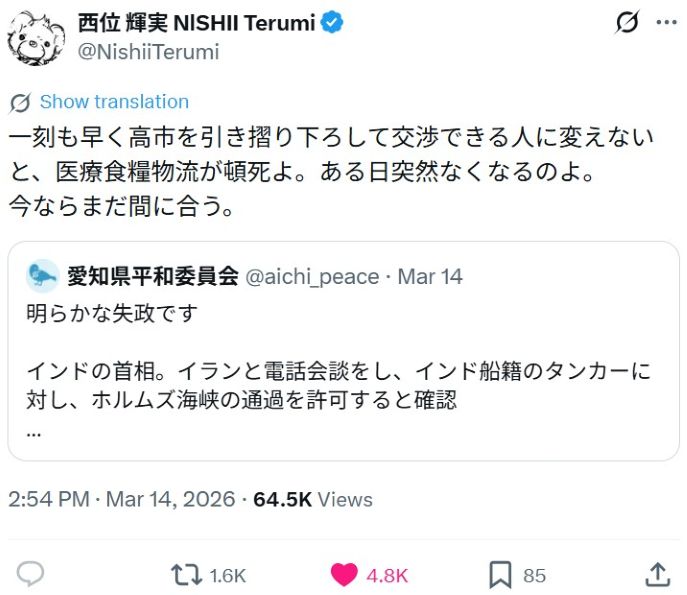The width and height of the screenshot is (687, 595).
Task: Expand the quoted post's trailing ellipsis
Action: tap(34, 432)
